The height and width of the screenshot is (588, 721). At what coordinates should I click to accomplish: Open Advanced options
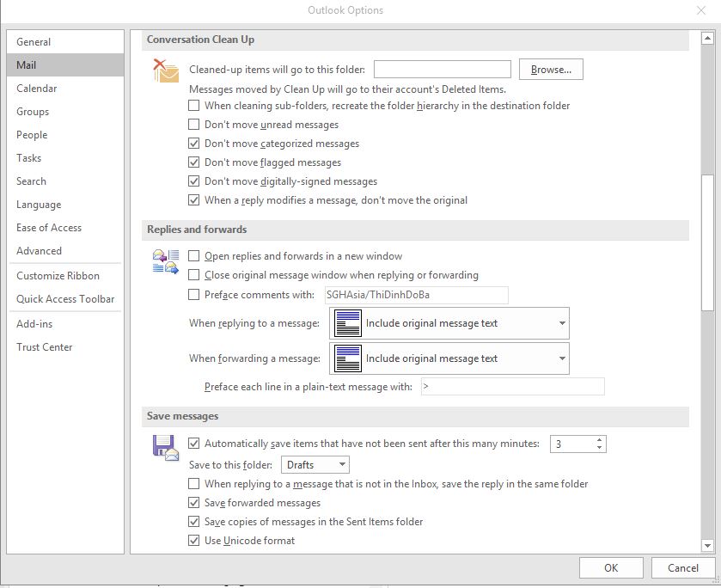[x=65, y=251]
